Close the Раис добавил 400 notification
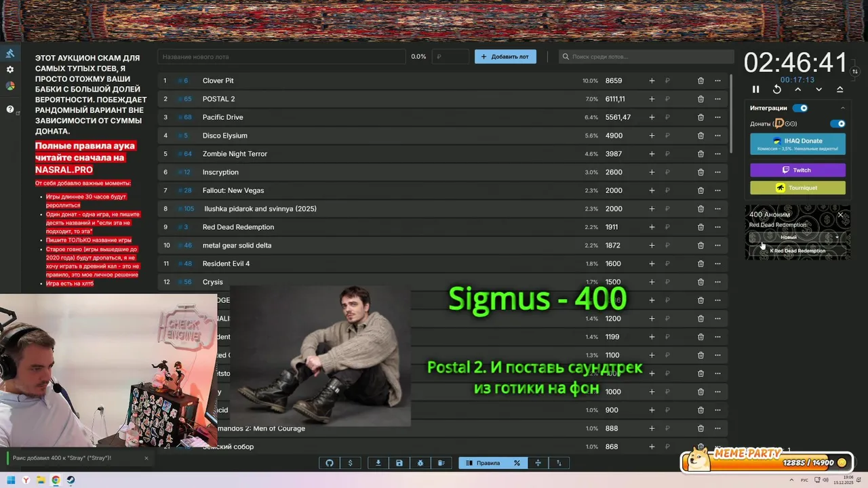The height and width of the screenshot is (488, 868). [146, 458]
